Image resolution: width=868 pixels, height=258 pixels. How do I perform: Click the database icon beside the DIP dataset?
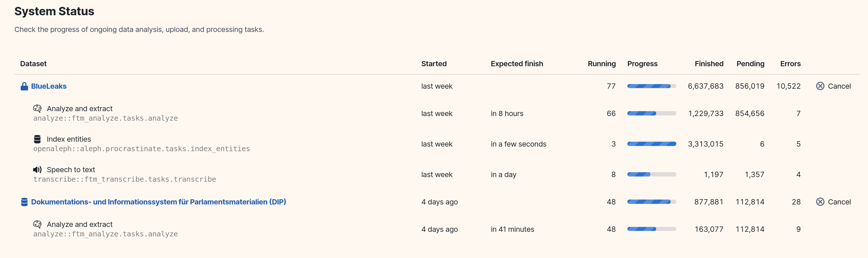24,201
